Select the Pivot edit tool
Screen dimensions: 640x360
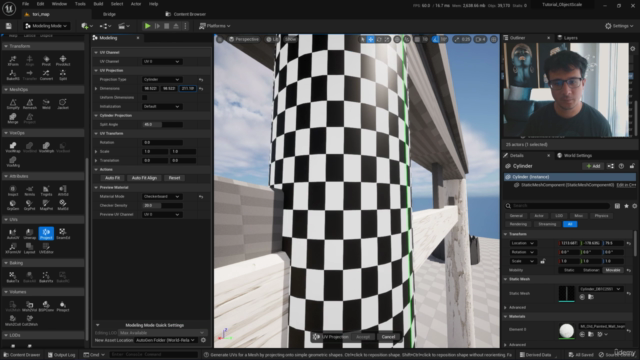pos(46,60)
